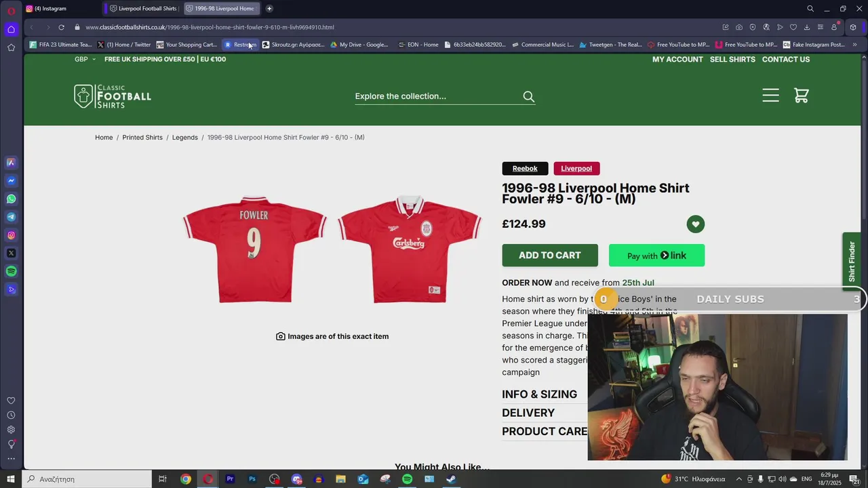Open the GBP currency dropdown
This screenshot has height=488, width=868.
pyautogui.click(x=85, y=59)
